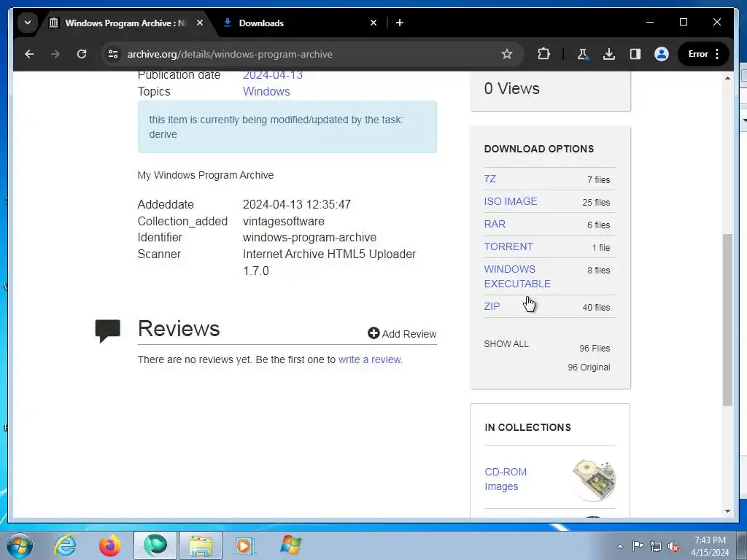
Task: Click the Error menu button
Action: tap(703, 54)
